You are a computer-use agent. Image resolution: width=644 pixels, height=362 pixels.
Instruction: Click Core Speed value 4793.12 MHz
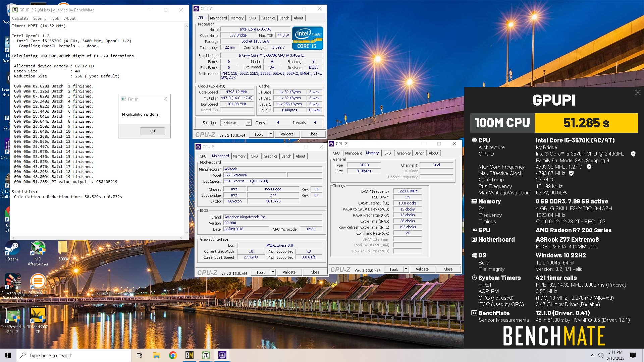[x=236, y=92]
